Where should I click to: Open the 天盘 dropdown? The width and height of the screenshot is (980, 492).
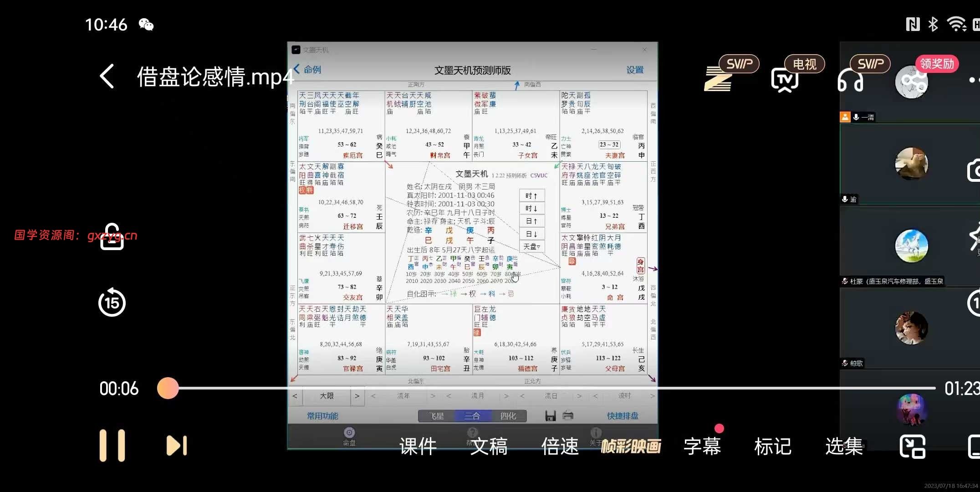531,246
